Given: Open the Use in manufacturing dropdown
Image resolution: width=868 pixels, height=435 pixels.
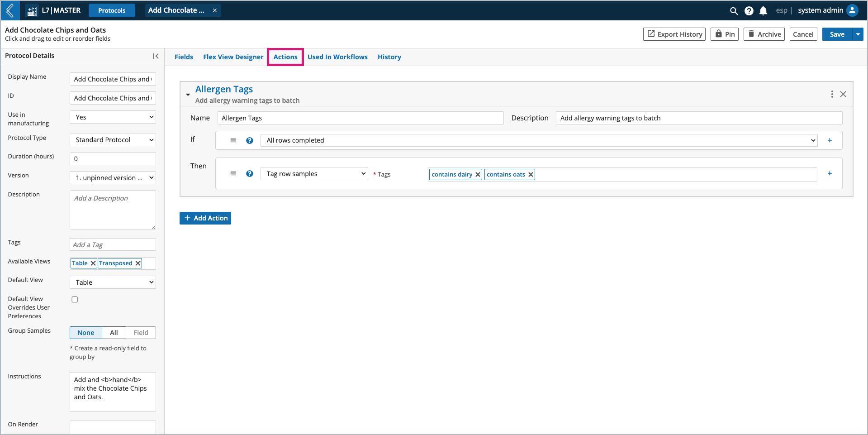Looking at the screenshot, I should [113, 117].
